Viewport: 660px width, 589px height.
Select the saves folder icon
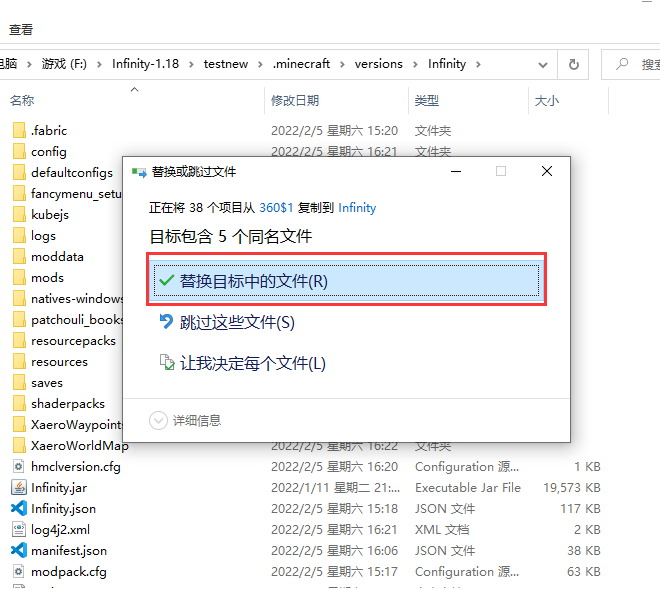pyautogui.click(x=19, y=383)
